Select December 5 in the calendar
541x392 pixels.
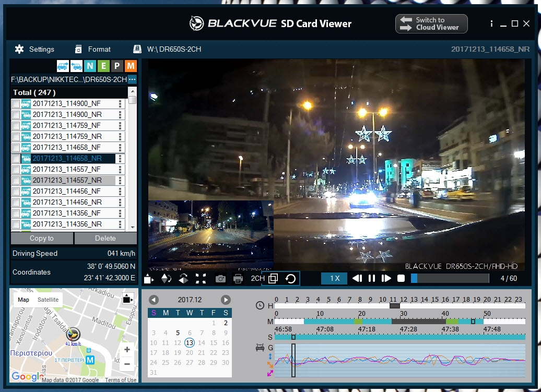178,332
